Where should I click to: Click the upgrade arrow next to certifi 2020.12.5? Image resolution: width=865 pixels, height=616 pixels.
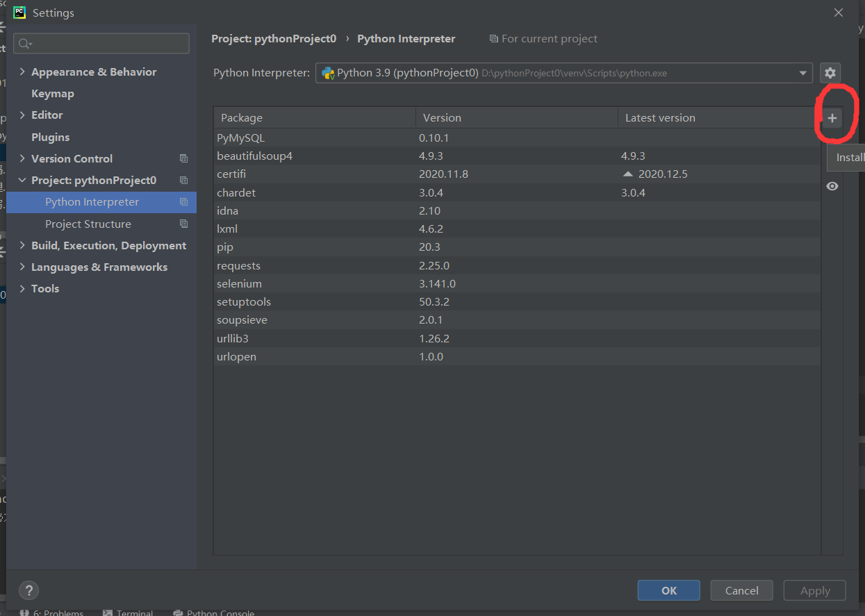tap(628, 174)
